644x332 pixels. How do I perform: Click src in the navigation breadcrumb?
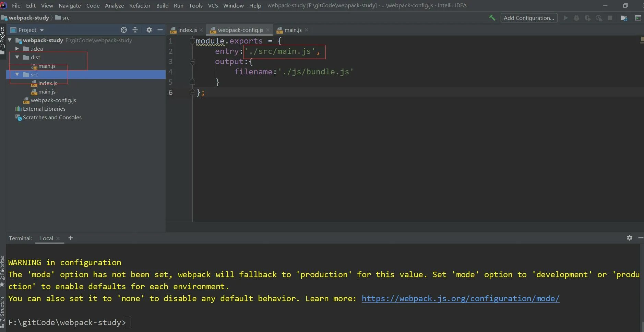tap(62, 18)
